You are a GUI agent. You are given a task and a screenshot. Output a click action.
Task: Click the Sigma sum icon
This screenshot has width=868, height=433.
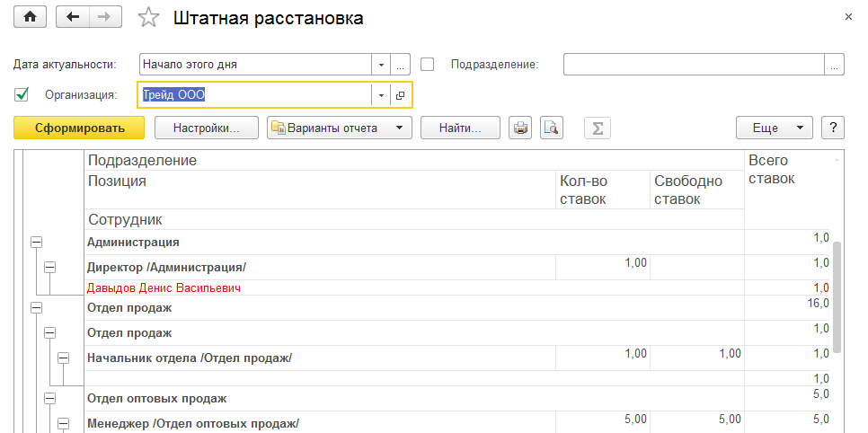point(595,128)
